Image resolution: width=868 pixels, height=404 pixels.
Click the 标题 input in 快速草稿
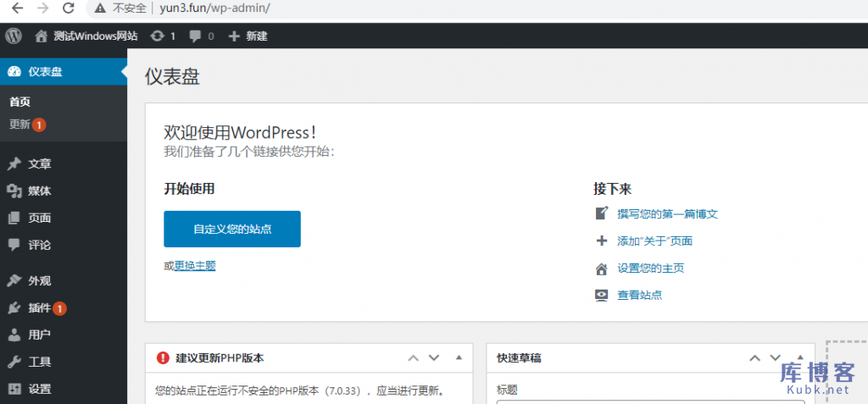coord(650,401)
